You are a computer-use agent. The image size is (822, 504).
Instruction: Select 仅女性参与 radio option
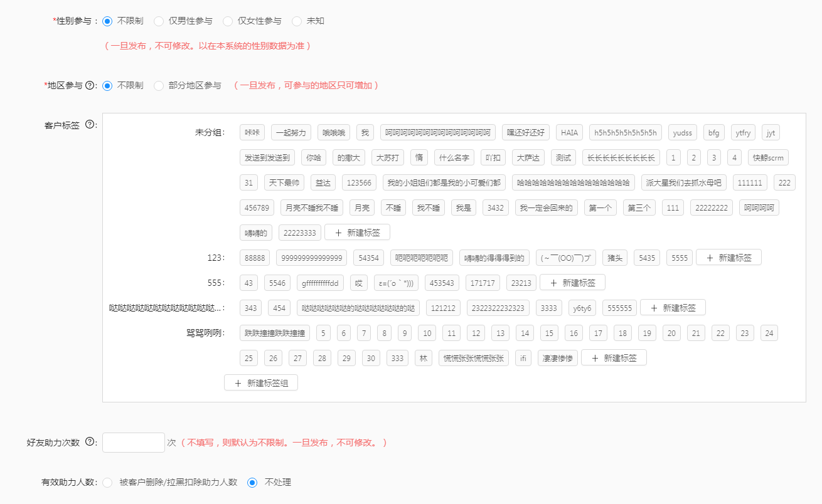click(228, 21)
